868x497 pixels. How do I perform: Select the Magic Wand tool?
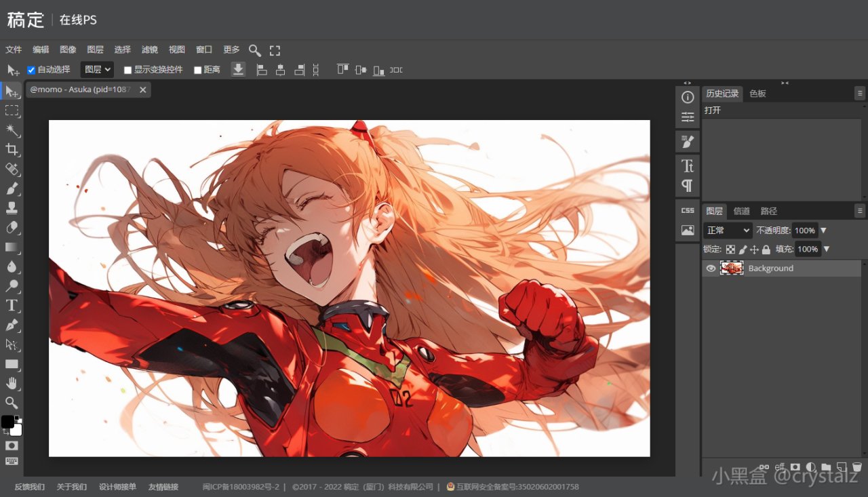coord(12,130)
